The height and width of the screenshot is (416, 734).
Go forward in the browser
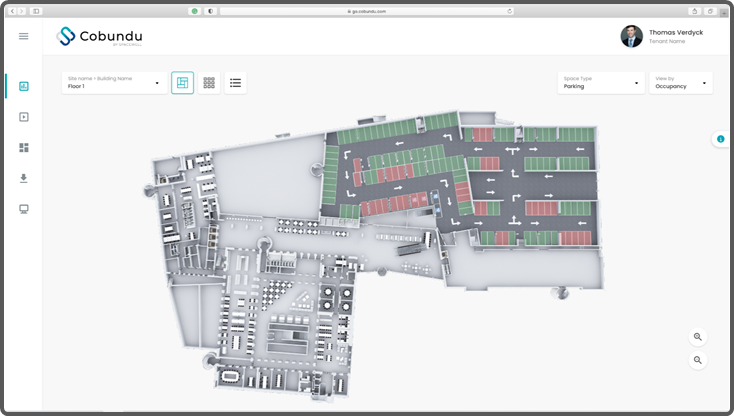(22, 11)
